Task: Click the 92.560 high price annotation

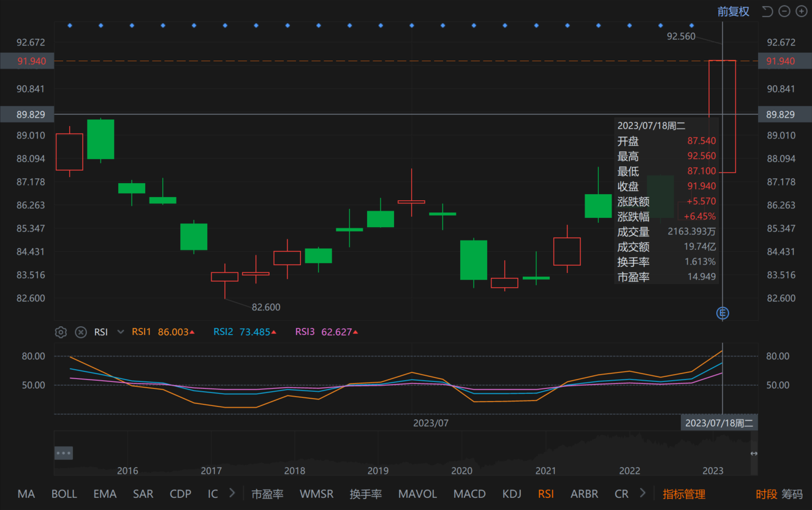Action: (681, 36)
